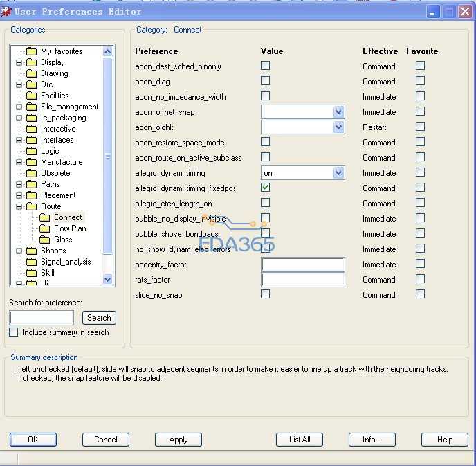476x466 pixels.
Task: Expand the Manufacture tree node
Action: pyautogui.click(x=19, y=162)
